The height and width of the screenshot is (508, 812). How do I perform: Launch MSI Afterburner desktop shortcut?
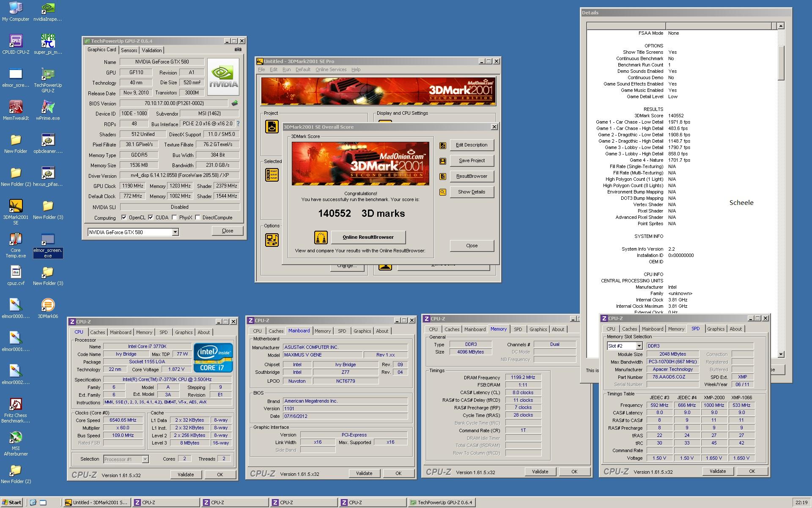tap(16, 443)
